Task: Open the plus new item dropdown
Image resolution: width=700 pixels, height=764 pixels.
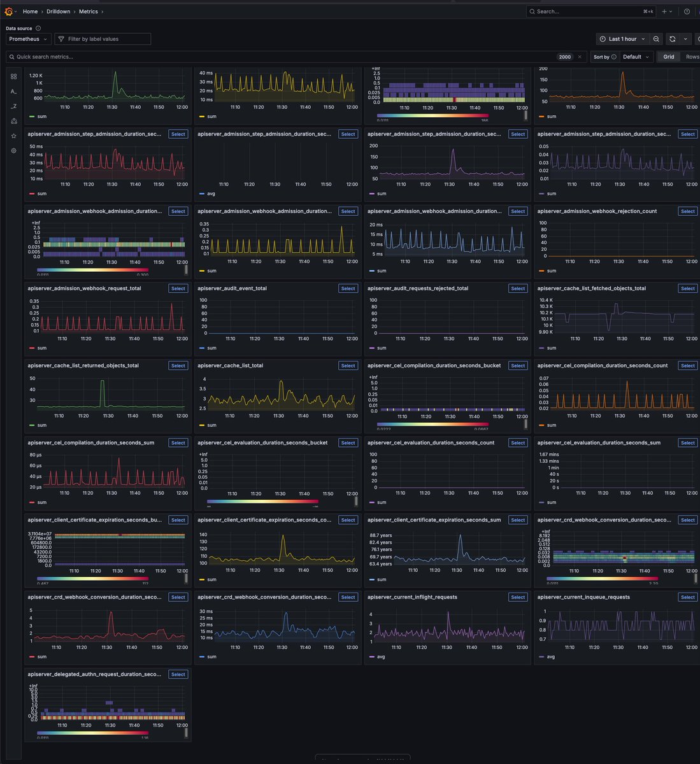Action: tap(667, 11)
